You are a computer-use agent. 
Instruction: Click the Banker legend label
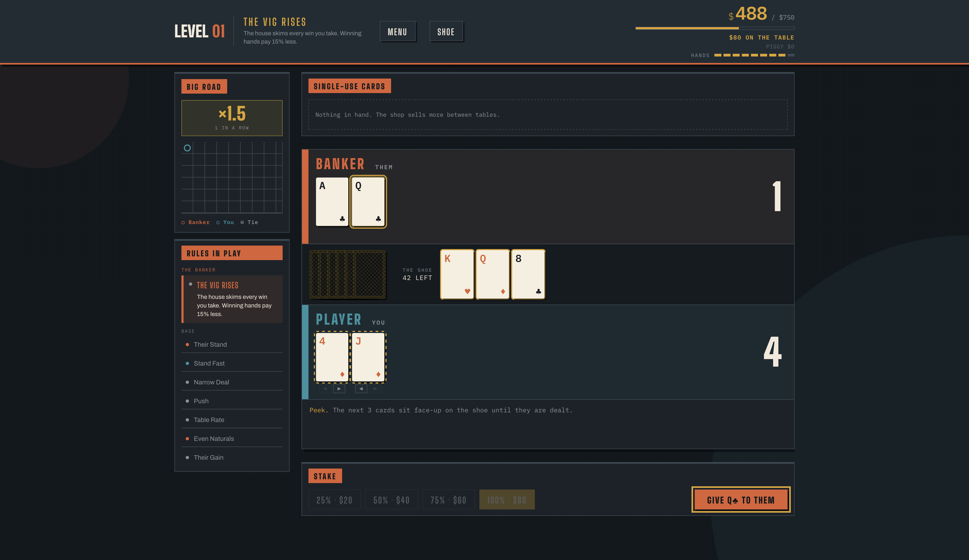195,222
